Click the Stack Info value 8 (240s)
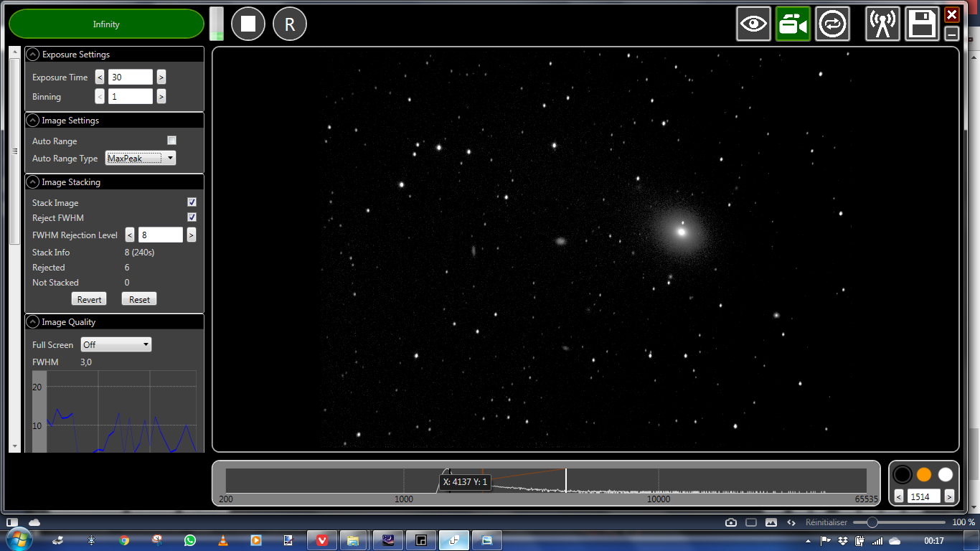The image size is (980, 551). point(140,253)
